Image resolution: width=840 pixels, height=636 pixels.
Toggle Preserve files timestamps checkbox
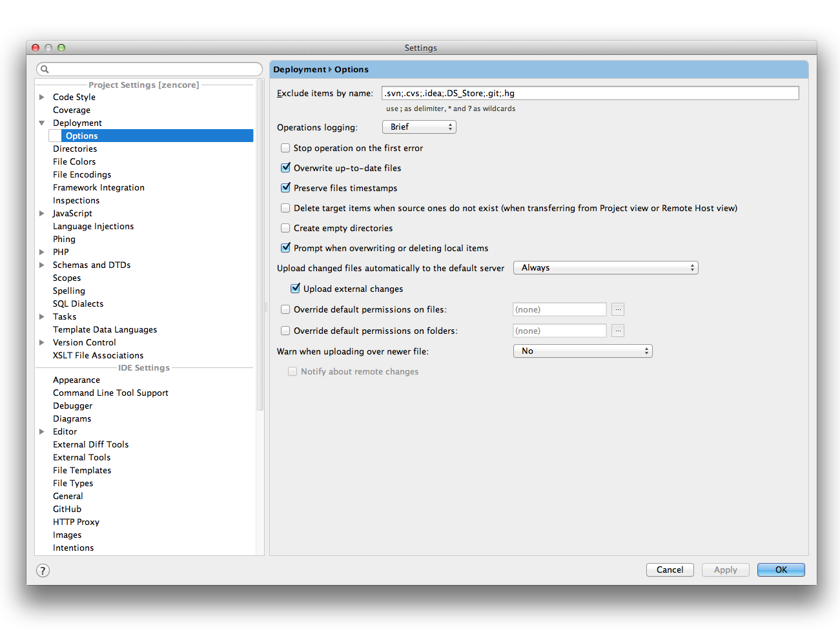pos(285,188)
